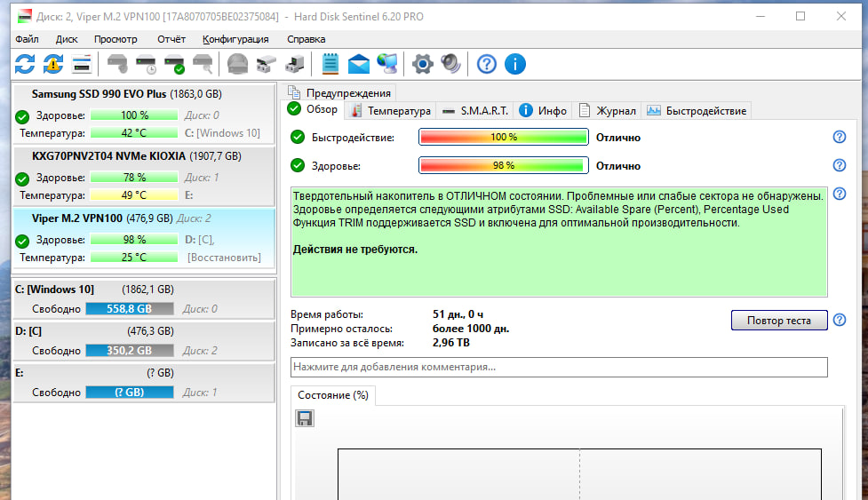Image resolution: width=868 pixels, height=500 pixels.
Task: Click the 558,8 GB free space bar
Action: click(130, 309)
